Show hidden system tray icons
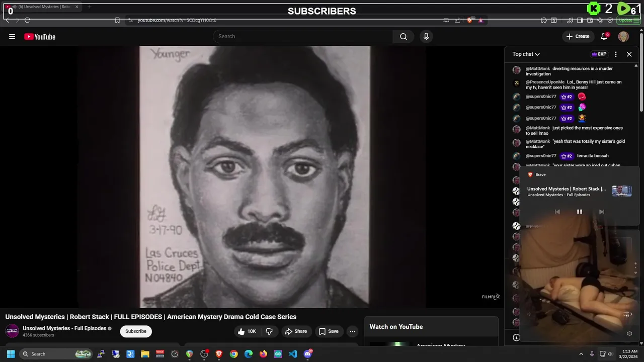This screenshot has height=362, width=644. [x=581, y=354]
